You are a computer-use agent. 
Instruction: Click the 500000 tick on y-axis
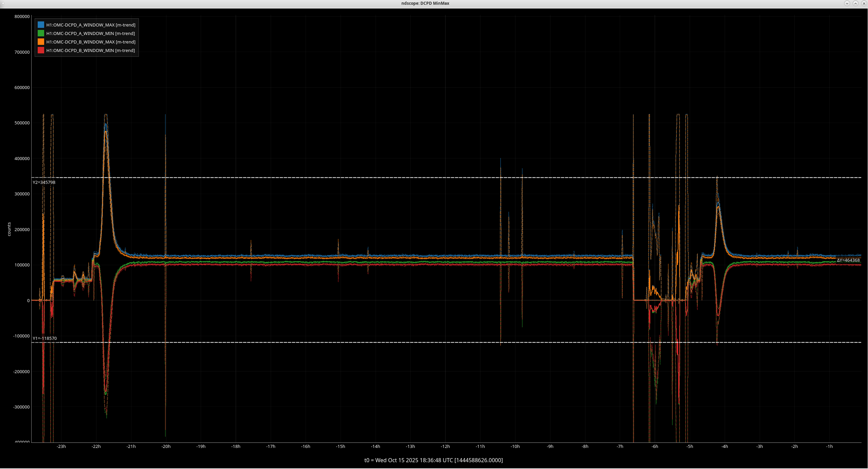[22, 123]
